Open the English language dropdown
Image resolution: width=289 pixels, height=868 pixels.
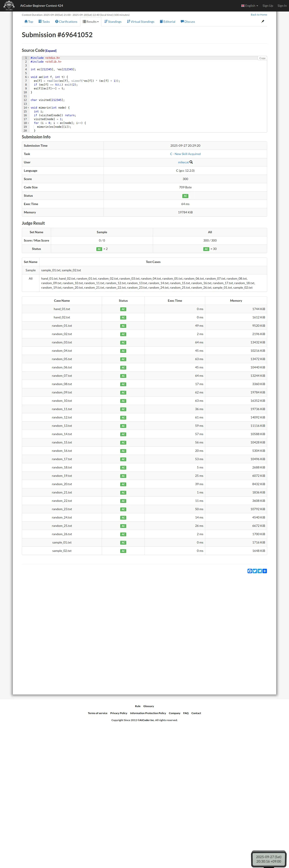(x=250, y=6)
